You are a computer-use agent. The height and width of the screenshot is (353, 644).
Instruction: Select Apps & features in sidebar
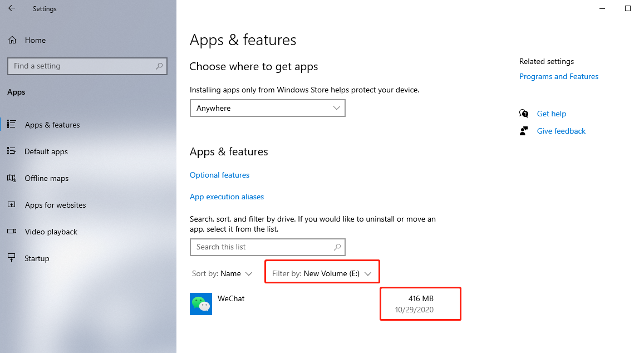coord(52,125)
